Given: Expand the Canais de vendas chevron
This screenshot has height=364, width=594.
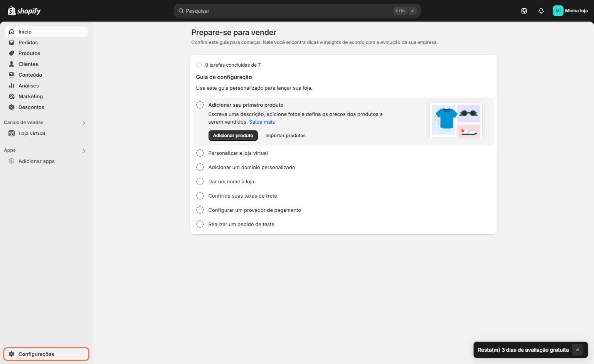Looking at the screenshot, I should [x=84, y=123].
